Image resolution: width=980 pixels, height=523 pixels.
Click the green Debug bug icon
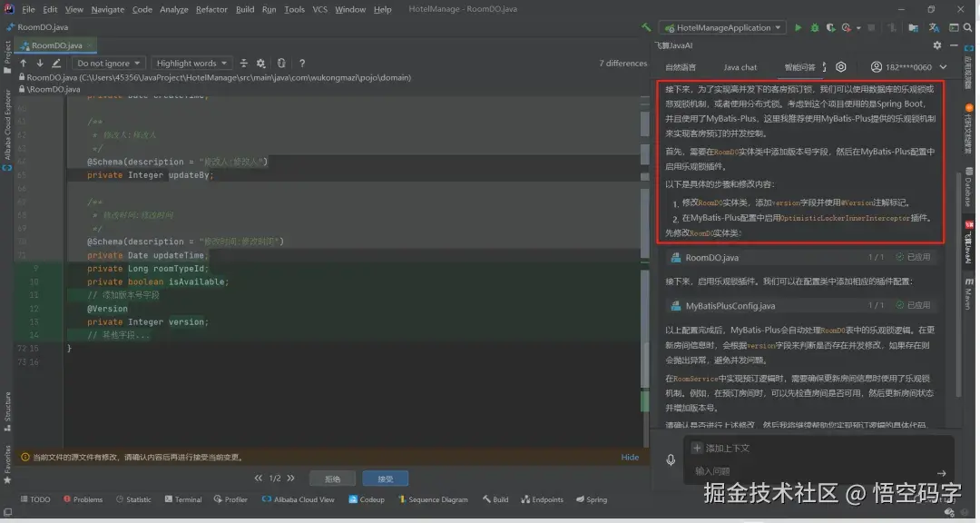point(814,27)
